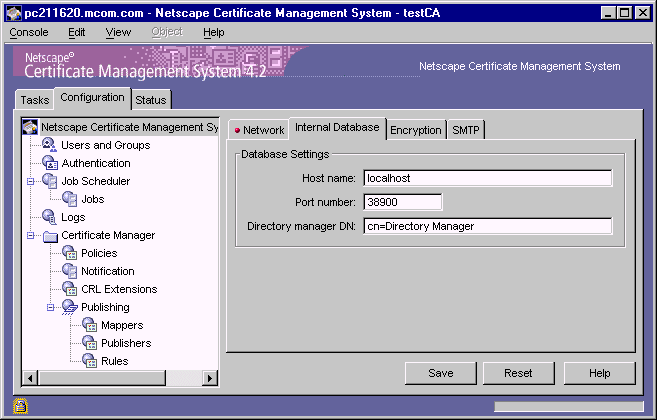Viewport: 657px width, 420px height.
Task: Select Certificate Manager tree item
Action: [x=108, y=235]
